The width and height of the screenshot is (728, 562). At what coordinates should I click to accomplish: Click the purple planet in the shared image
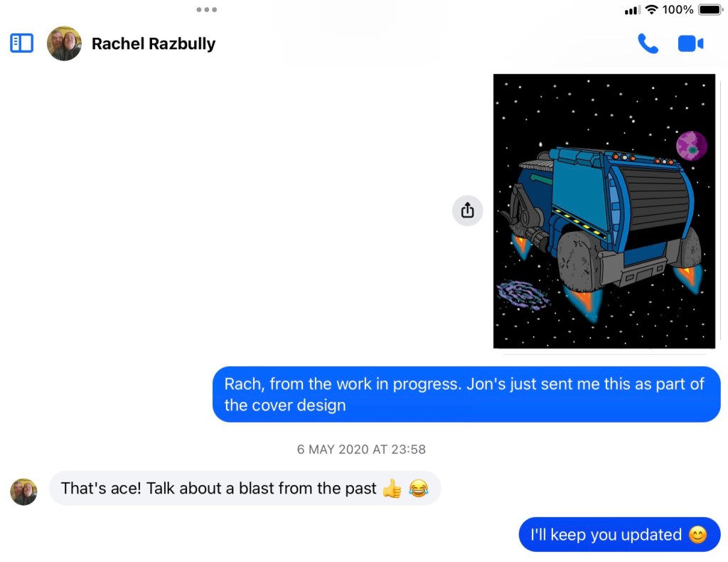(692, 145)
